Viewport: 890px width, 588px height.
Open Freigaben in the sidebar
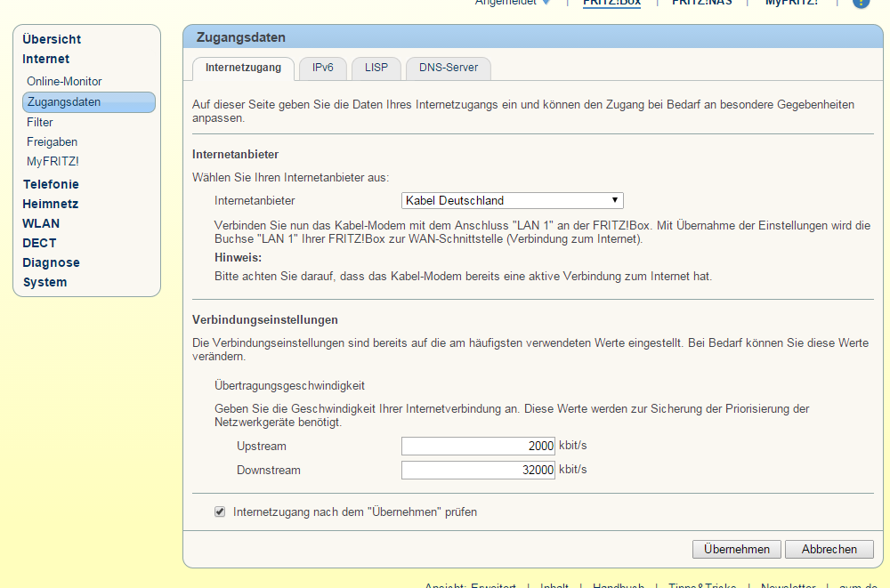coord(52,142)
